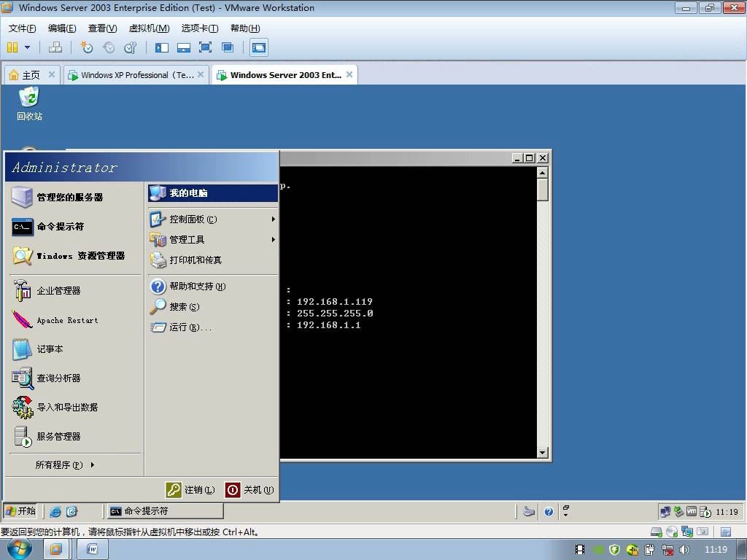Toggle the console view toolbar button

(x=259, y=47)
